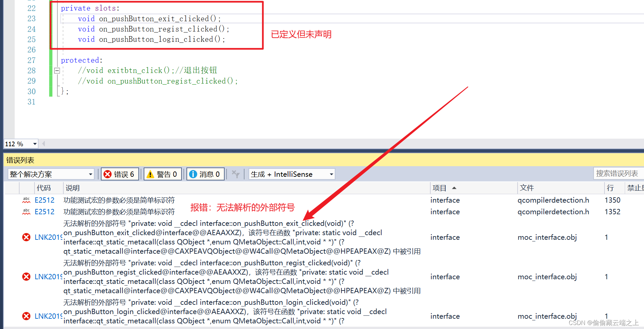Toggle the 消息 0 messages filter button
The height and width of the screenshot is (329, 644).
pos(205,174)
